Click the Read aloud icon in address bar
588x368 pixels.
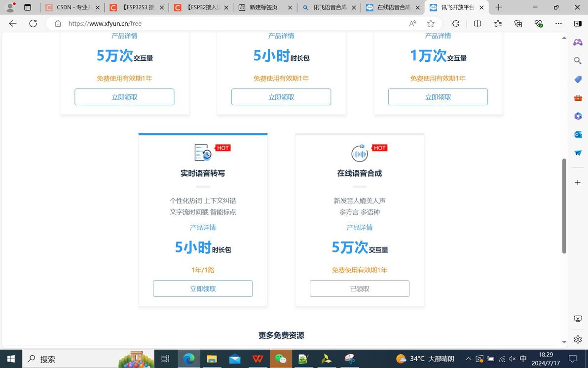coord(412,23)
